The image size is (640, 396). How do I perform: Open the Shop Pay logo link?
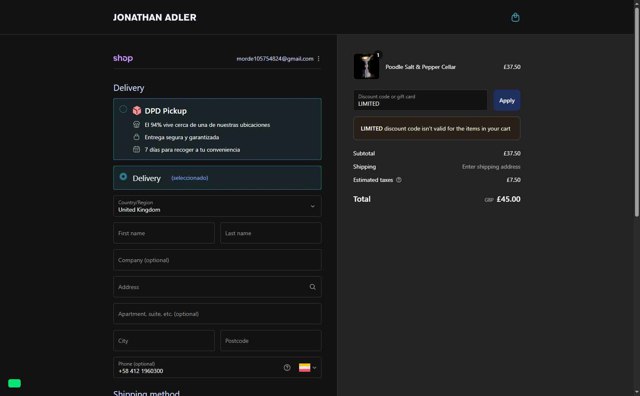tap(123, 58)
